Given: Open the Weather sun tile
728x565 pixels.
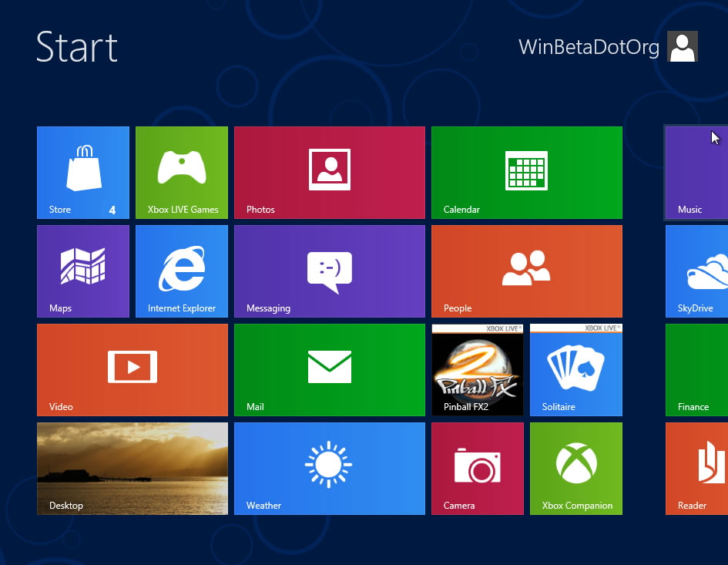Looking at the screenshot, I should tap(330, 469).
